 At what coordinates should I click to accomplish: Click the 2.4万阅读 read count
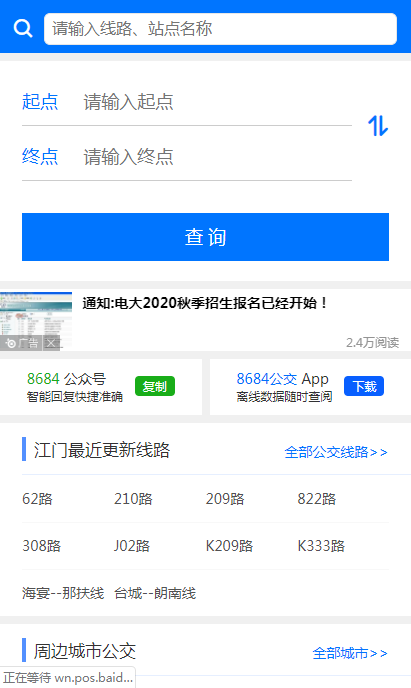click(372, 343)
